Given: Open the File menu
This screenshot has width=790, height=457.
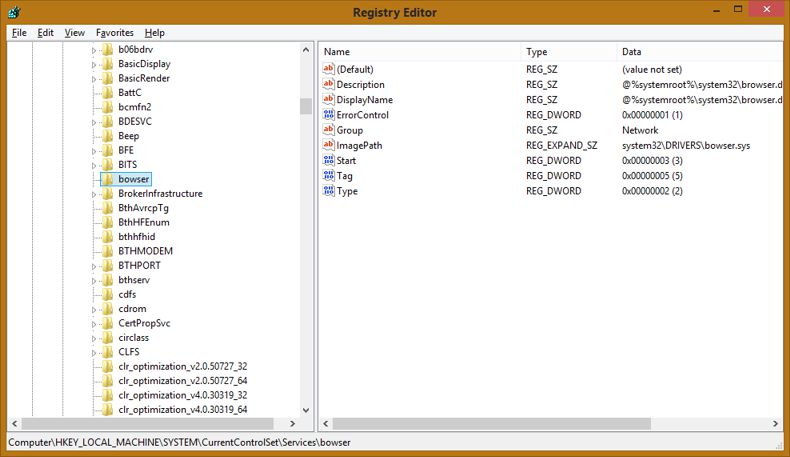Looking at the screenshot, I should pyautogui.click(x=19, y=33).
